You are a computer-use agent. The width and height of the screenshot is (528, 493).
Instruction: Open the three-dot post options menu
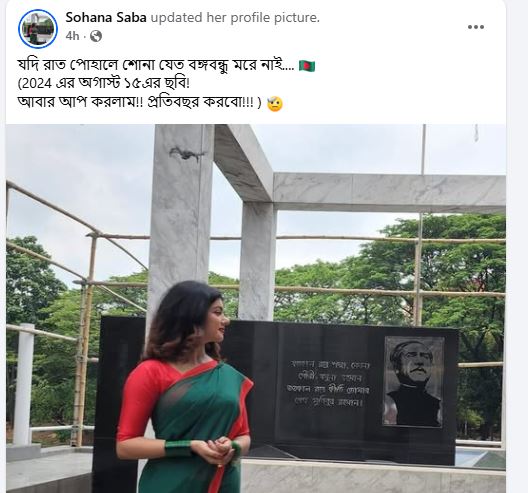pos(475,27)
